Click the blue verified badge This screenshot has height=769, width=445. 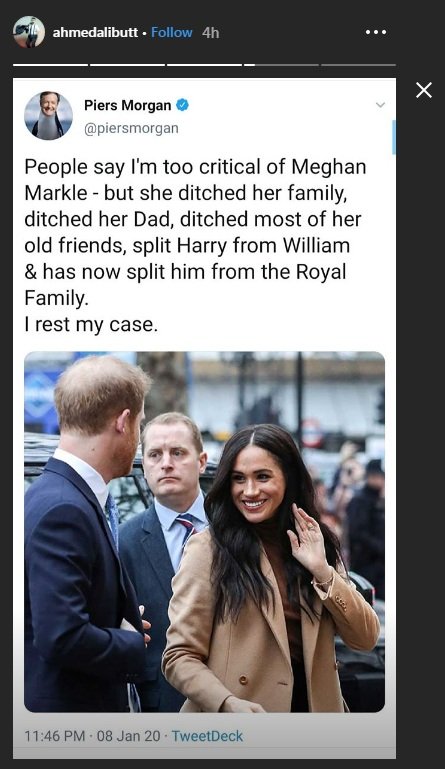183,105
